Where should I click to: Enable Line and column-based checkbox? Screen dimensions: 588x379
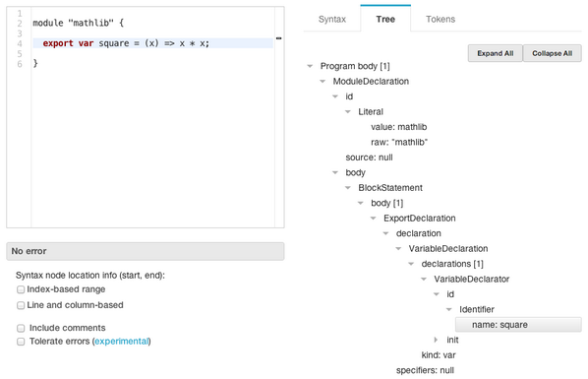21,305
